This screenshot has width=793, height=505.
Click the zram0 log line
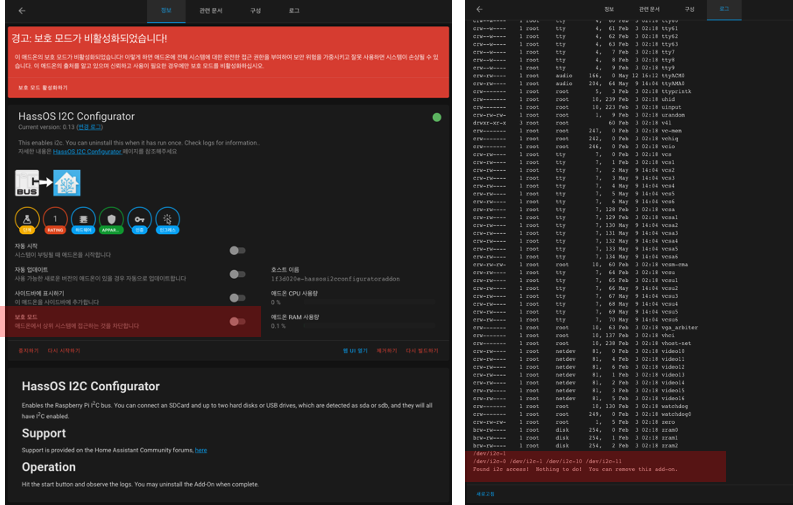(576, 430)
